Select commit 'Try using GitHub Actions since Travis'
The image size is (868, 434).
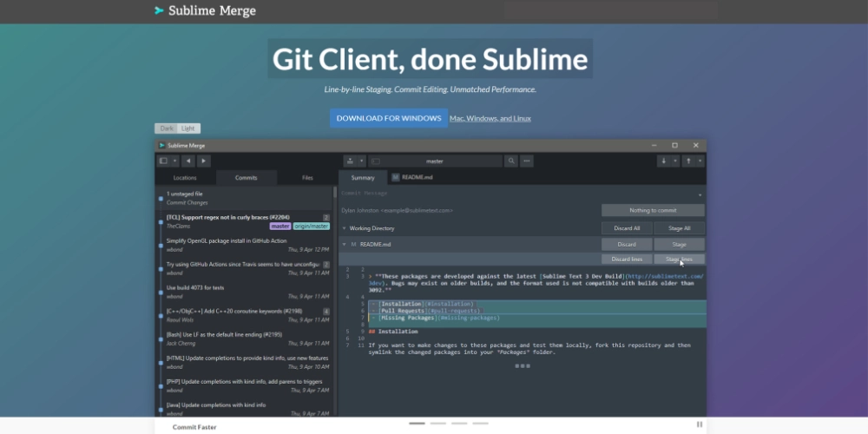point(244,268)
